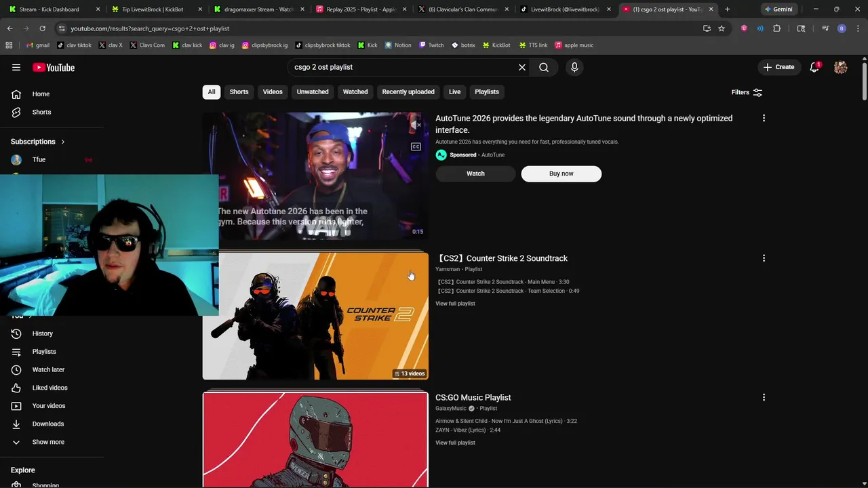Select the Unwatched filter chip

pyautogui.click(x=313, y=92)
